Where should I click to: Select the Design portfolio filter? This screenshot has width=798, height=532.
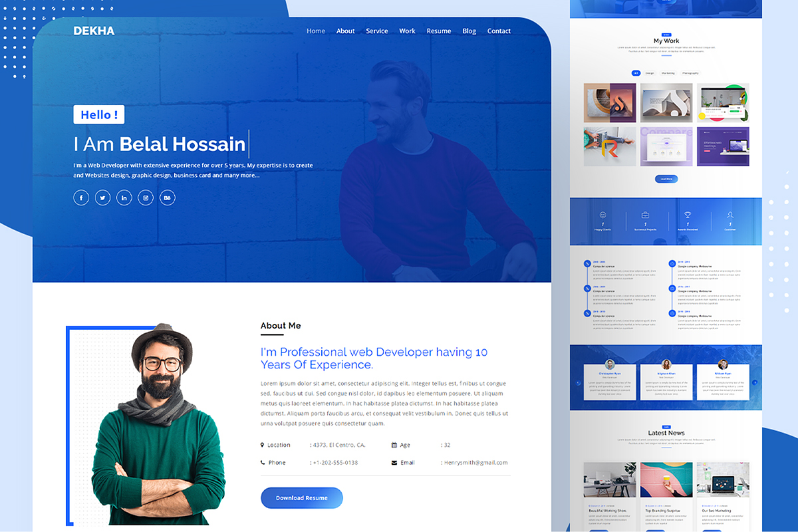pyautogui.click(x=650, y=73)
